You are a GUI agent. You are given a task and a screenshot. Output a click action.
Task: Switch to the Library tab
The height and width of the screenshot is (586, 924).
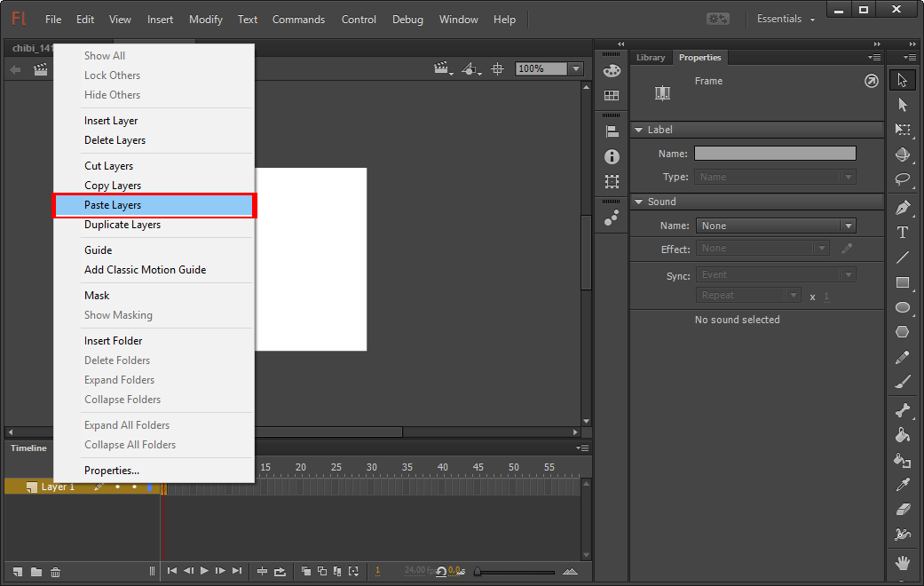coord(651,58)
